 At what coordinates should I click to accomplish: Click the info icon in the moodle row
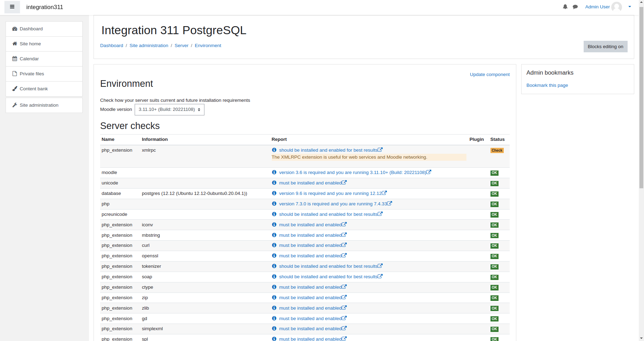(x=274, y=172)
